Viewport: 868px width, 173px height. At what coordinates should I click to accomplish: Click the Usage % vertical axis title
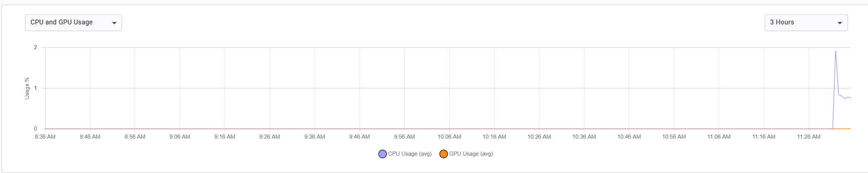(x=27, y=88)
